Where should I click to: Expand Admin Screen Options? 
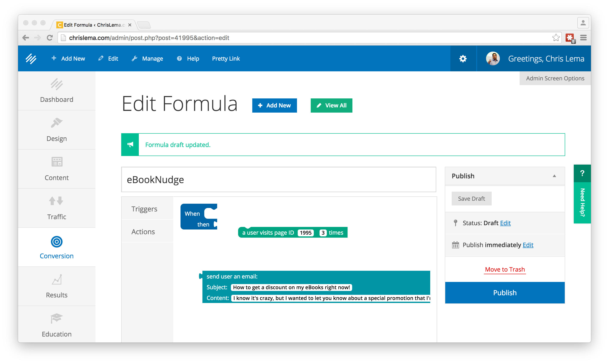555,78
